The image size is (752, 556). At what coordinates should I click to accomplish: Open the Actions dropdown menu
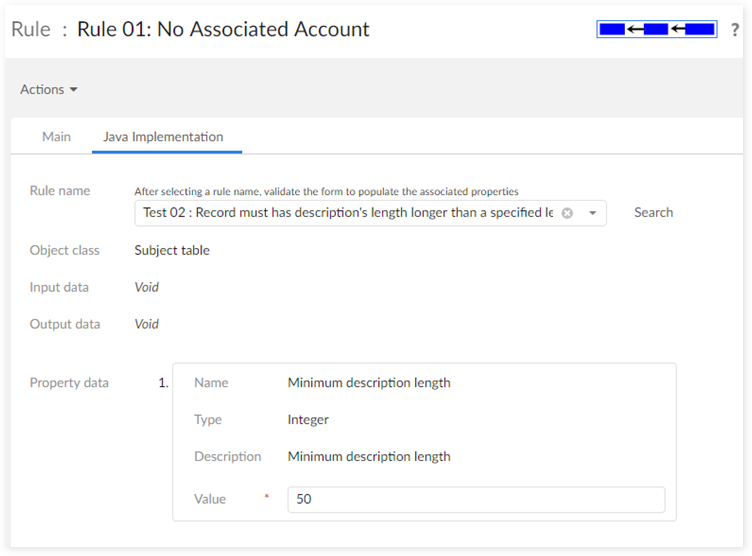pos(49,90)
